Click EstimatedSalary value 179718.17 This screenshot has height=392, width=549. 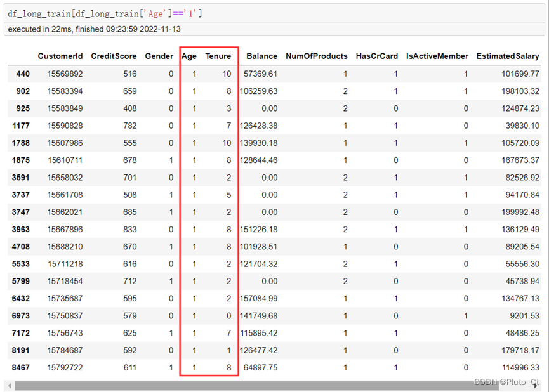pyautogui.click(x=520, y=350)
